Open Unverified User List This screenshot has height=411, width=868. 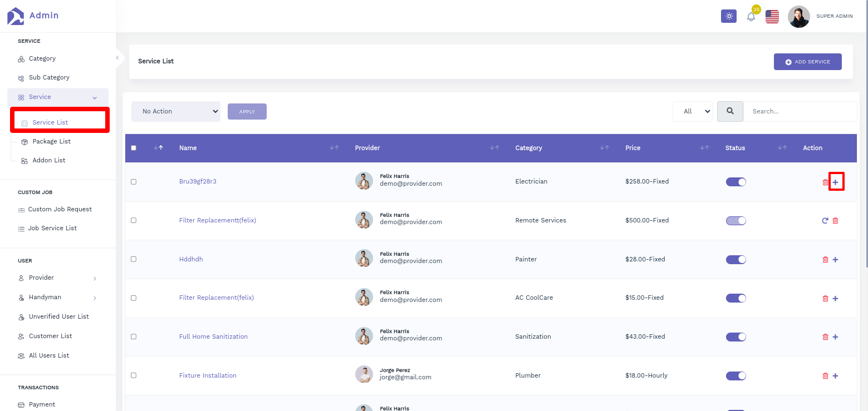pos(58,317)
